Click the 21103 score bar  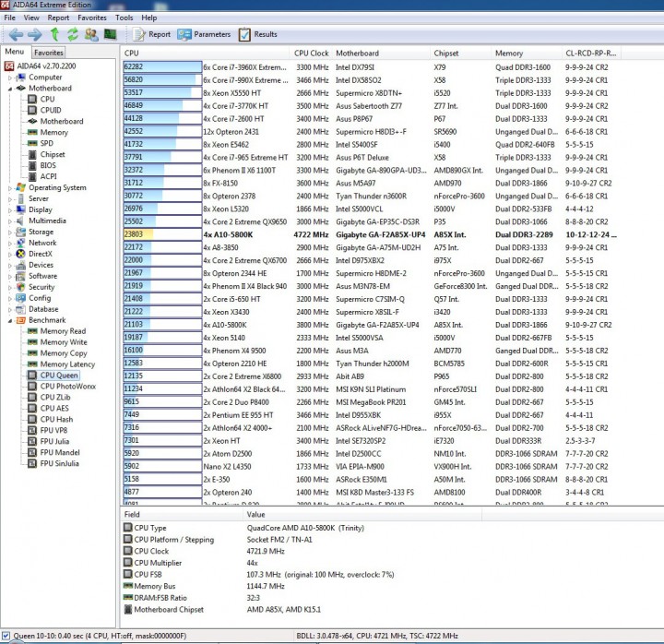coord(162,325)
